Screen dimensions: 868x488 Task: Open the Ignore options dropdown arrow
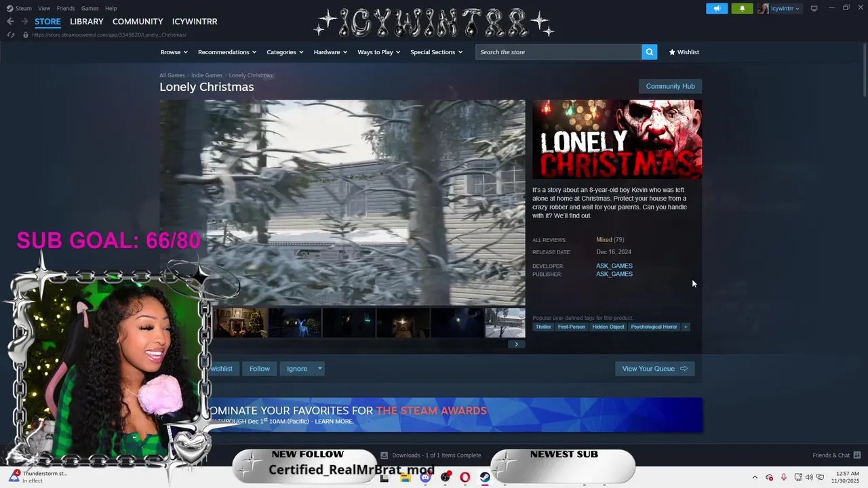pyautogui.click(x=319, y=369)
